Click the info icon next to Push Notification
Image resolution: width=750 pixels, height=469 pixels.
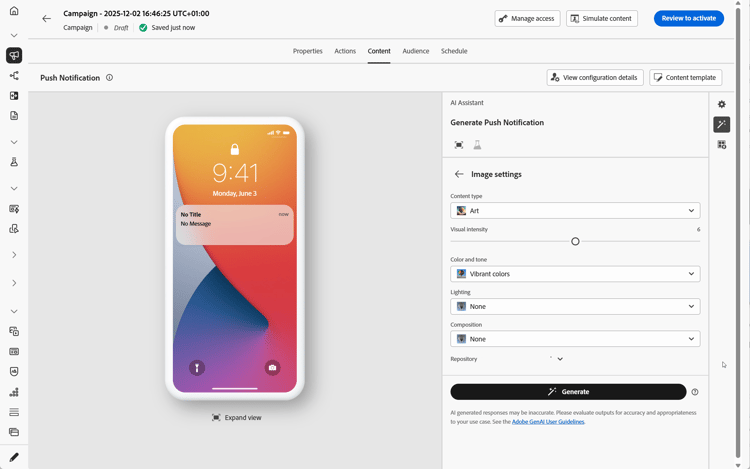point(110,77)
